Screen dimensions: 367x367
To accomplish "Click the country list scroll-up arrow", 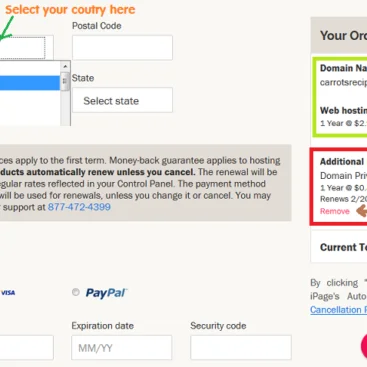I will [65, 67].
